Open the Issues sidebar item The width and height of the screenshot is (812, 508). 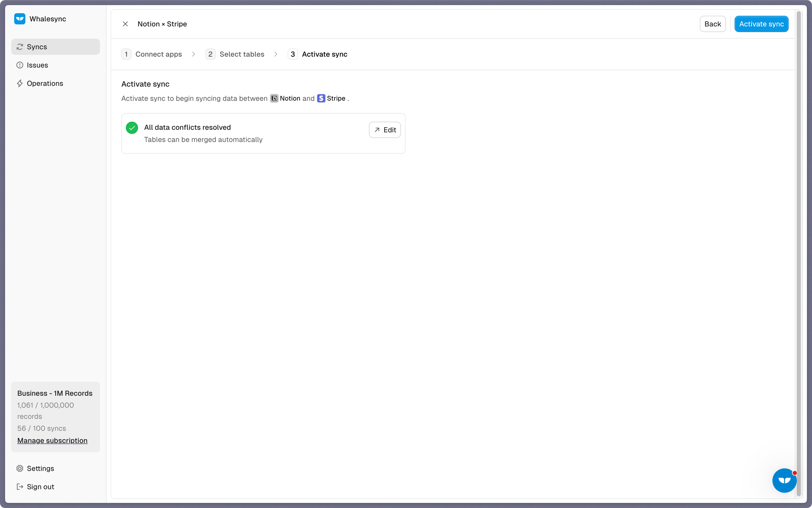click(55, 65)
